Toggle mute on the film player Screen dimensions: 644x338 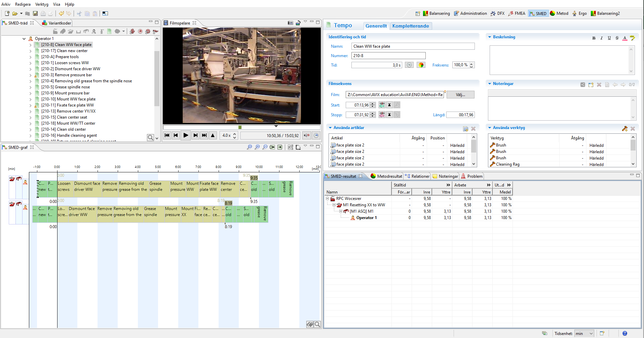(x=306, y=135)
